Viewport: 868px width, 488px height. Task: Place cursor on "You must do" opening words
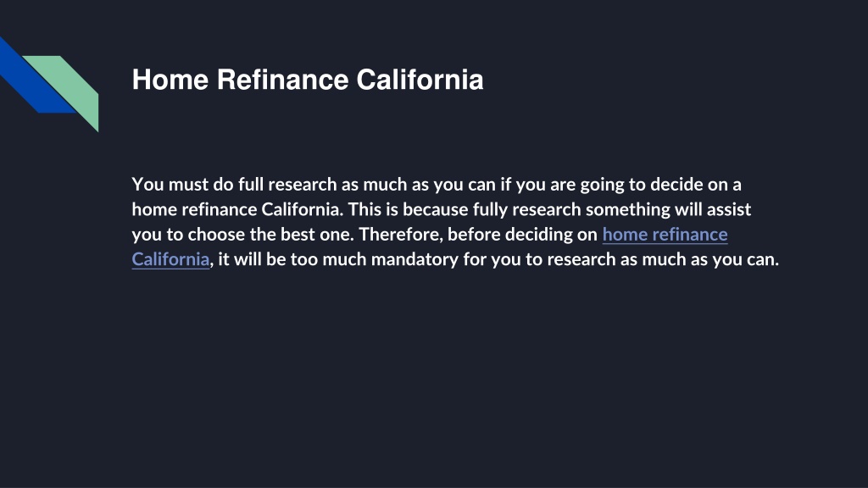click(x=183, y=184)
